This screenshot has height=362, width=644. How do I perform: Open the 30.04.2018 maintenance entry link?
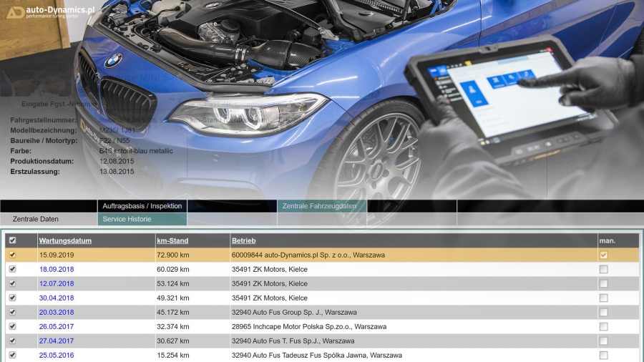[x=57, y=298]
